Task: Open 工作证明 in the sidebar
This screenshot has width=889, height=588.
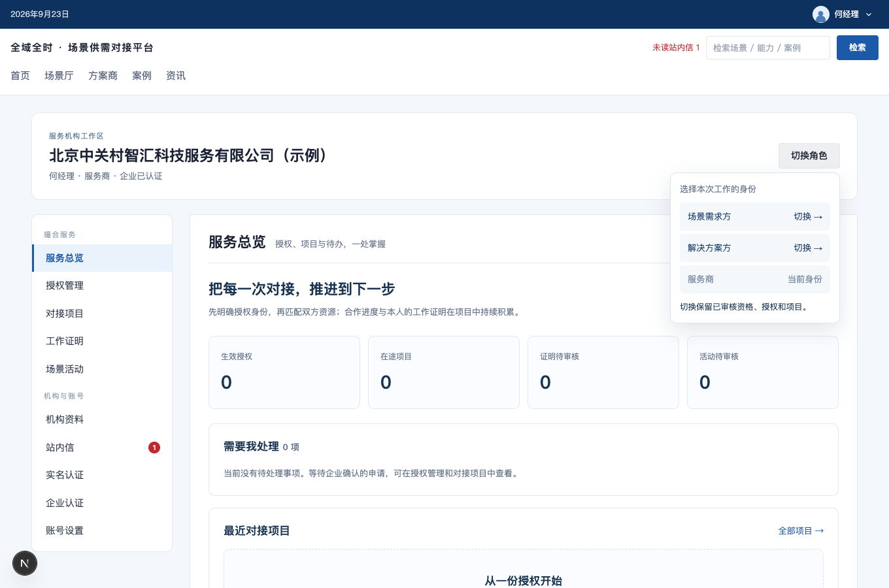Action: [102, 341]
